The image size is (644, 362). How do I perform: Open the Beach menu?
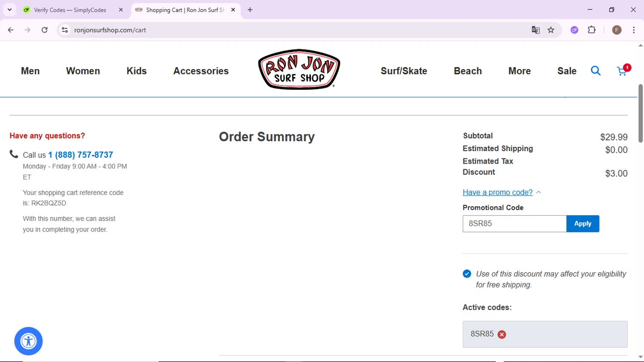point(468,71)
